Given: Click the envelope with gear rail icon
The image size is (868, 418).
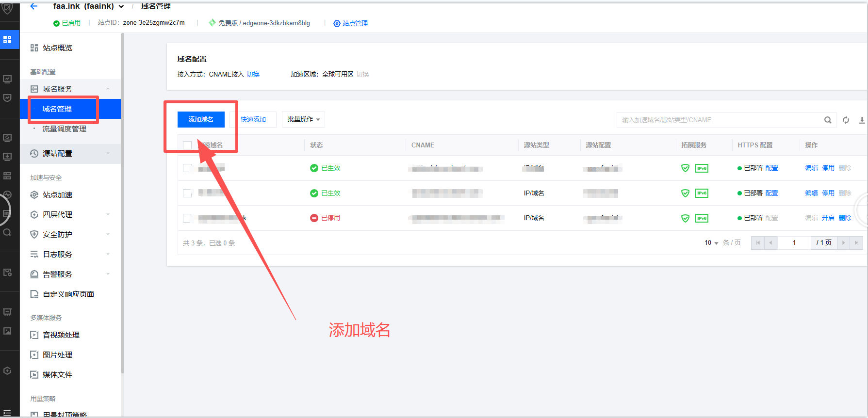Looking at the screenshot, I should [7, 273].
